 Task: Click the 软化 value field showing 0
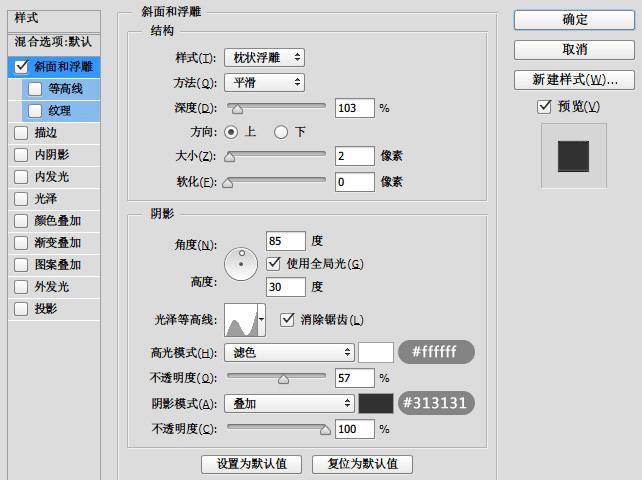[355, 182]
